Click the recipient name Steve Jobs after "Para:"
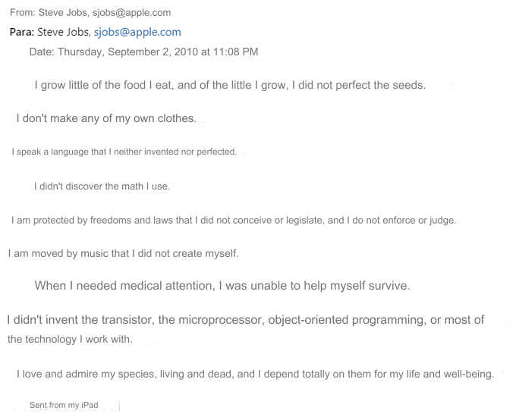Screen dimensions: 516x420 (63, 32)
